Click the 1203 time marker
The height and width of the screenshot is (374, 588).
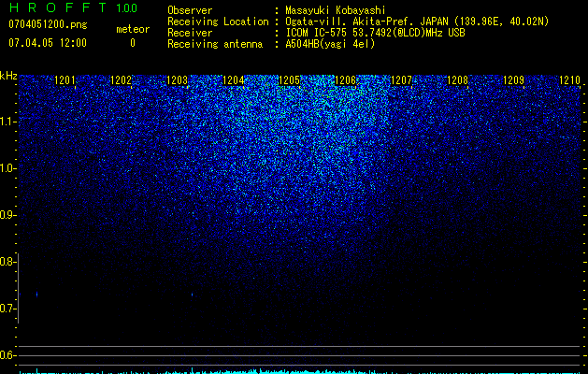[x=177, y=80]
